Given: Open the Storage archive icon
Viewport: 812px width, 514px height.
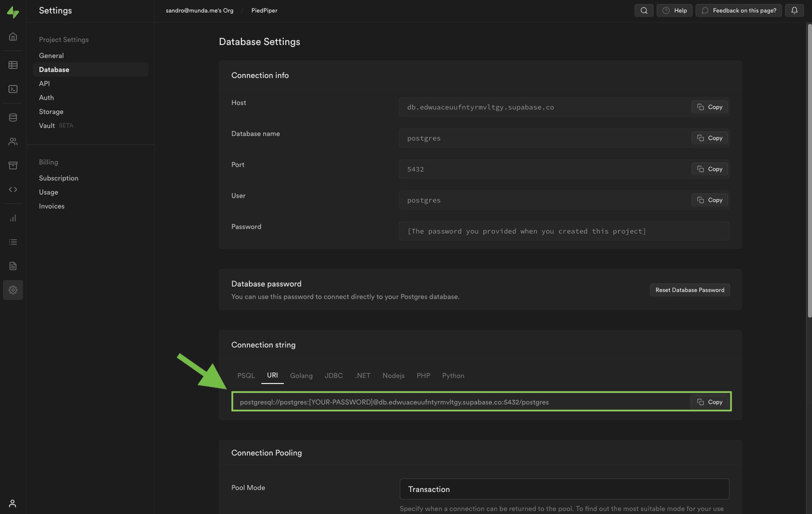Looking at the screenshot, I should click(13, 165).
